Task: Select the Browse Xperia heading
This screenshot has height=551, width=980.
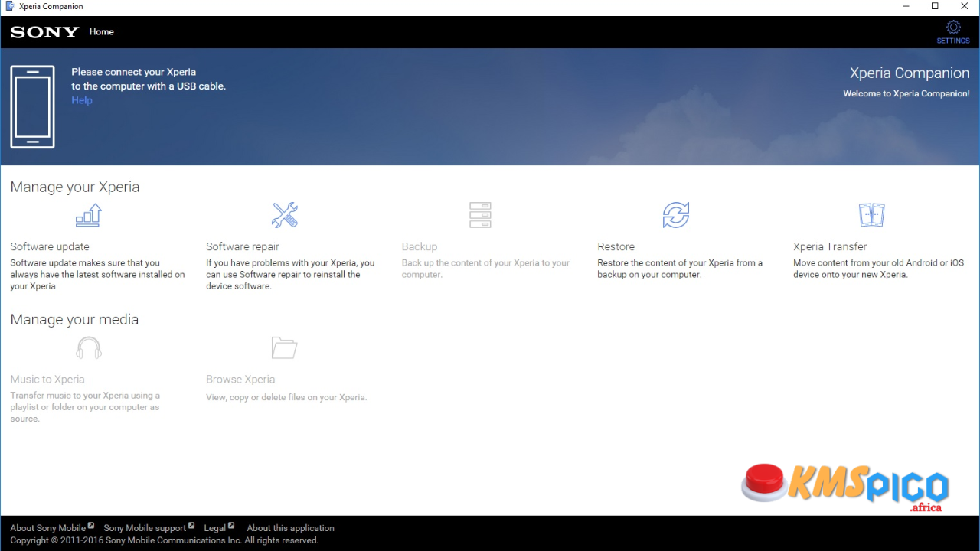Action: point(240,380)
